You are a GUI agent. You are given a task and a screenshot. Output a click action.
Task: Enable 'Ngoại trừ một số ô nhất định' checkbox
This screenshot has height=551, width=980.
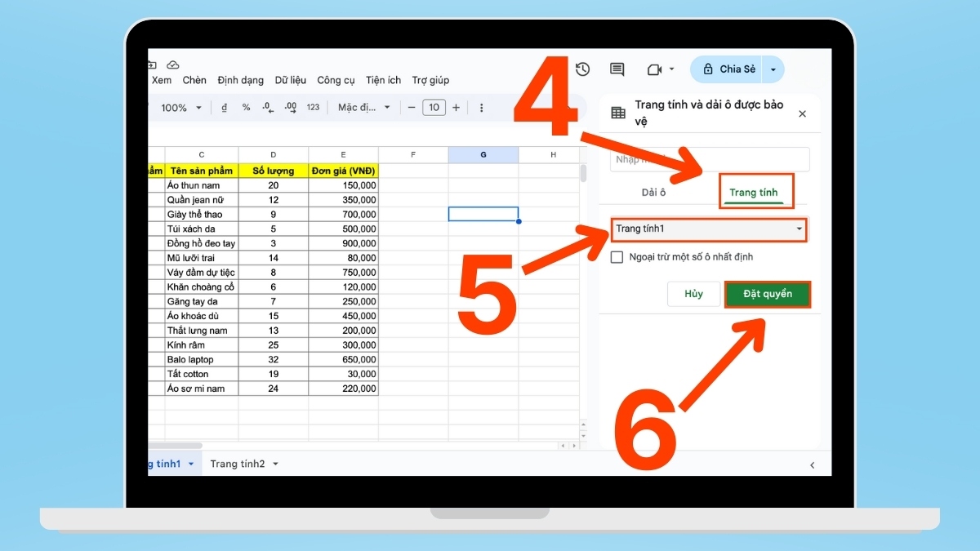pos(617,257)
